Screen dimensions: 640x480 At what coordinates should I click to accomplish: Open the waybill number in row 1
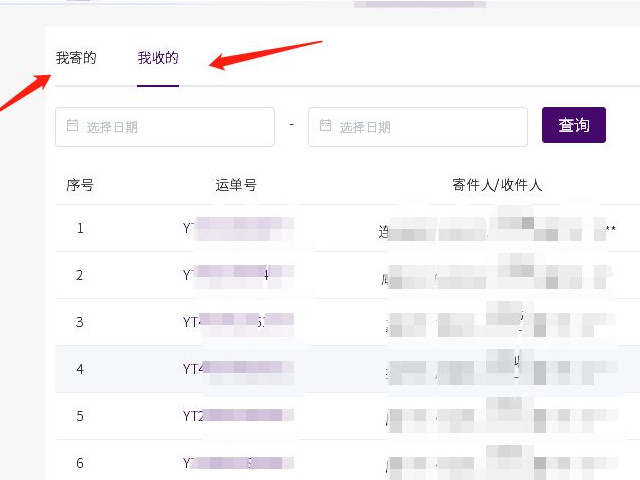coord(237,228)
